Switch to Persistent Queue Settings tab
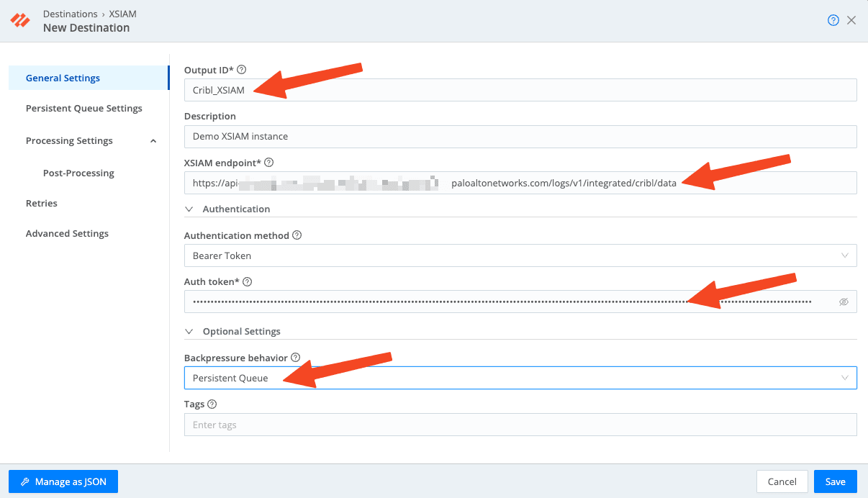The image size is (868, 498). (83, 109)
